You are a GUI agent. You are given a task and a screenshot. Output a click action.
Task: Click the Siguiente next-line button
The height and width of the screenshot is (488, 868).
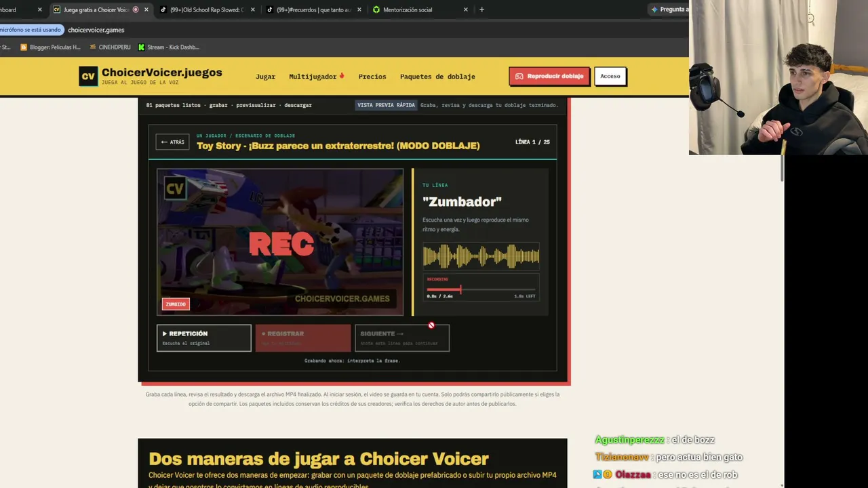(x=402, y=338)
